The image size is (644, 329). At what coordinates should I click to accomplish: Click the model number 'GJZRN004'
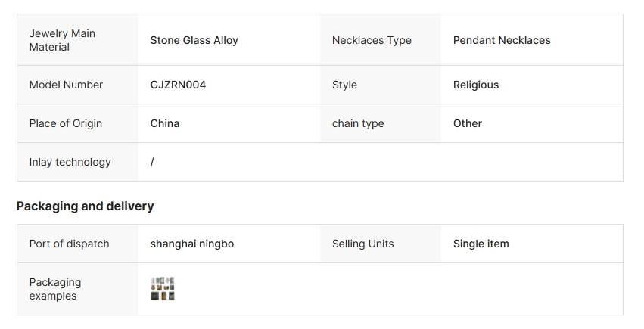pyautogui.click(x=178, y=85)
